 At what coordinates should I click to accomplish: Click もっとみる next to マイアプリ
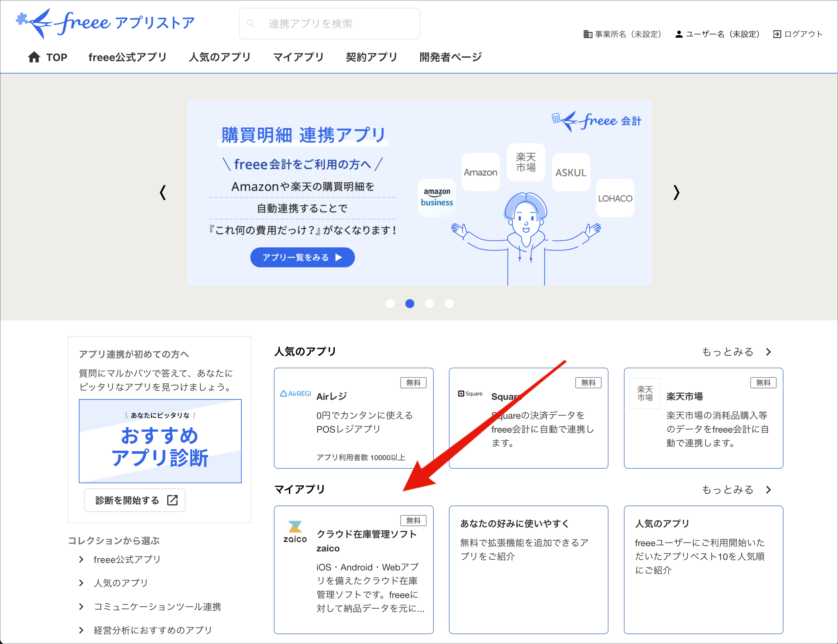click(736, 489)
